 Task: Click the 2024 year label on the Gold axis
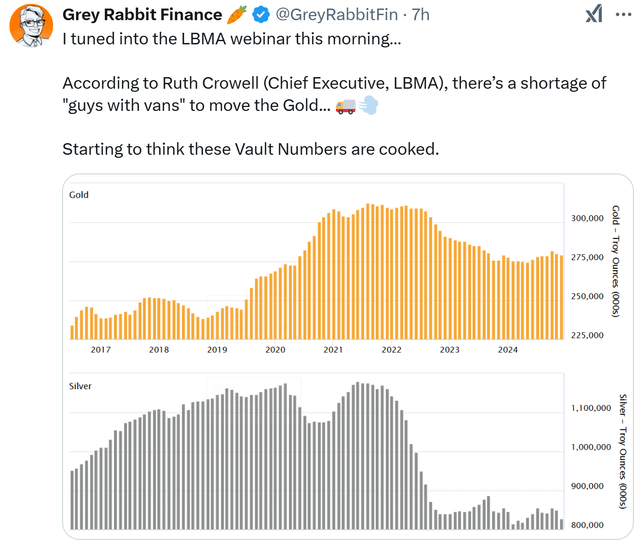(x=508, y=350)
